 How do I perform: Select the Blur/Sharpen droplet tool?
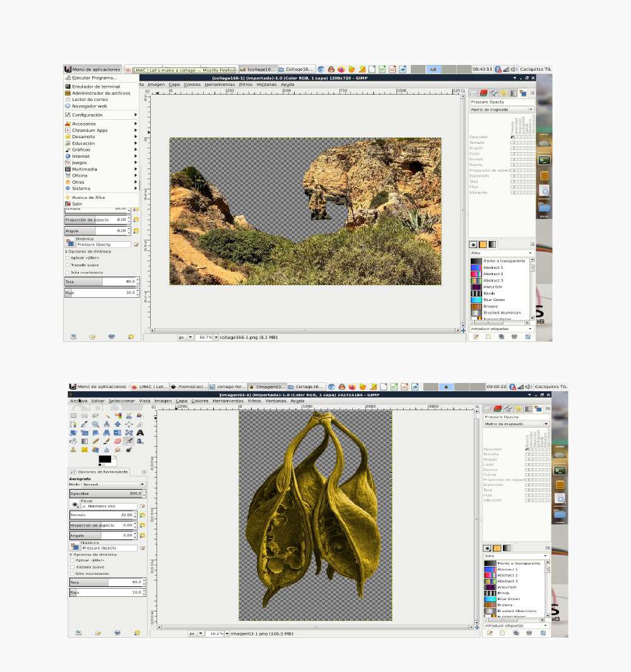107,449
